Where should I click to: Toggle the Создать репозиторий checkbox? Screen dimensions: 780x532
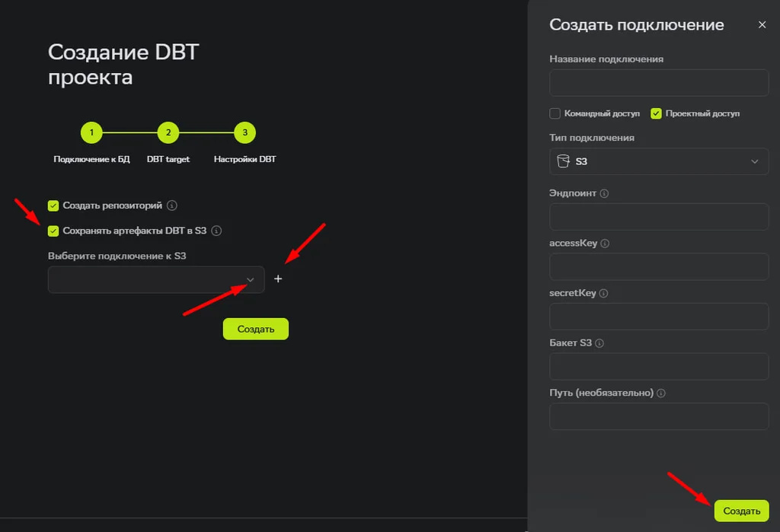[53, 205]
